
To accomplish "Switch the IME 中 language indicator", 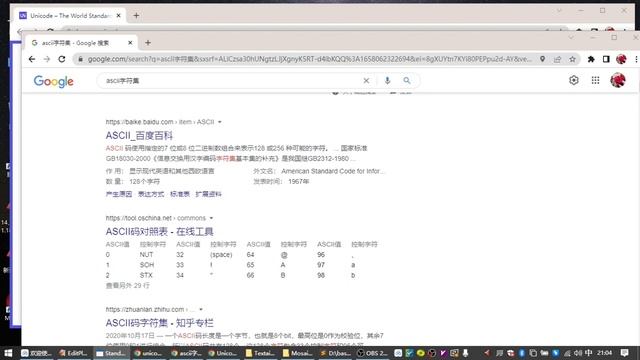I will point(589,353).
